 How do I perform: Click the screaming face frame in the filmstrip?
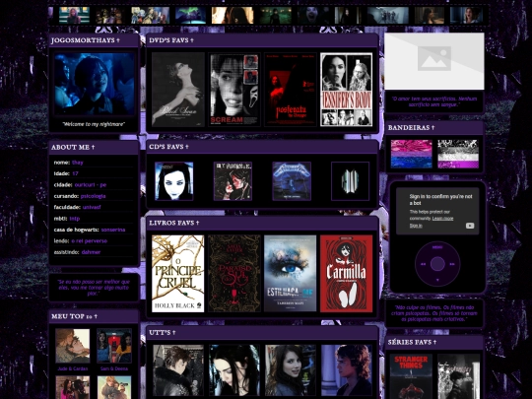312,15
